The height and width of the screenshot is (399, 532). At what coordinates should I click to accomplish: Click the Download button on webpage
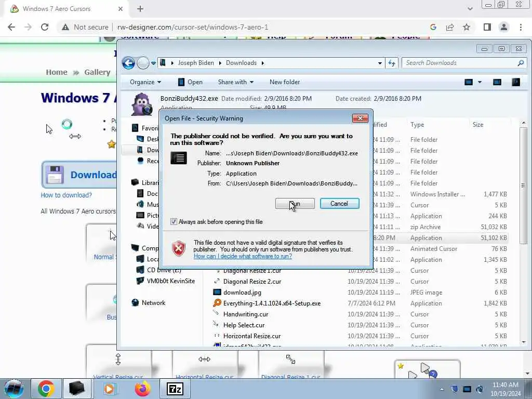click(x=79, y=175)
